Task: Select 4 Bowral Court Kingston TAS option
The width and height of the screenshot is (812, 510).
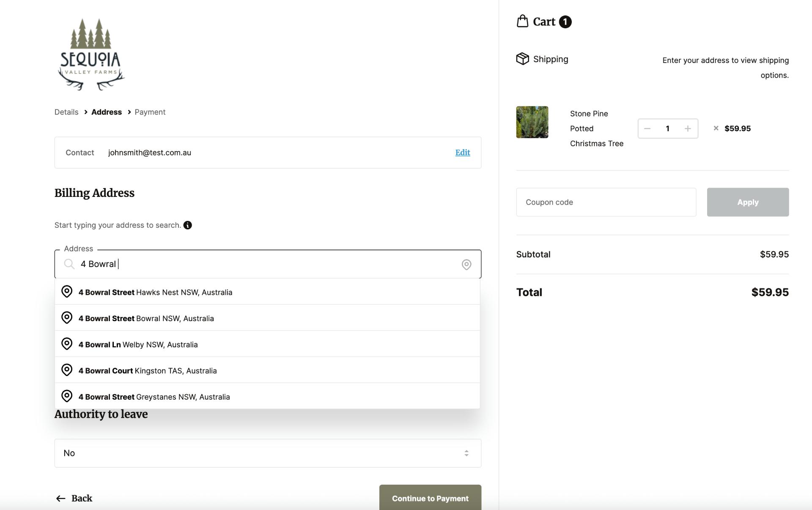Action: point(147,371)
